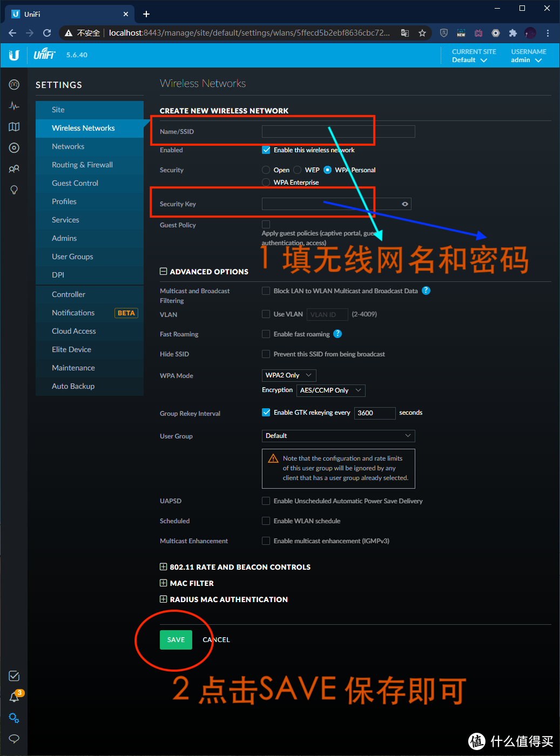The width and height of the screenshot is (560, 756).
Task: Click the browser reload button
Action: [47, 33]
